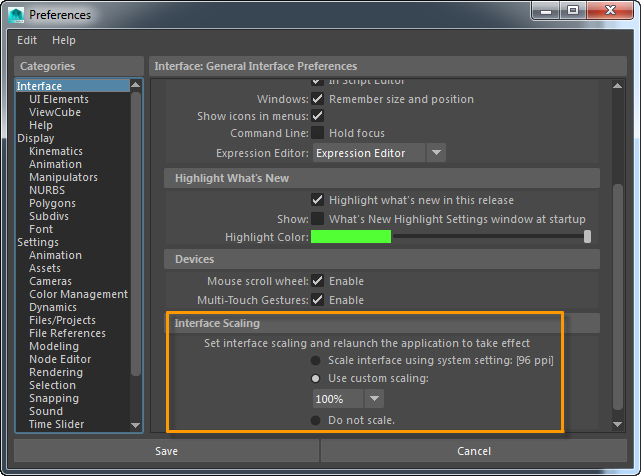Select UI Elements in Categories list

pyautogui.click(x=59, y=99)
